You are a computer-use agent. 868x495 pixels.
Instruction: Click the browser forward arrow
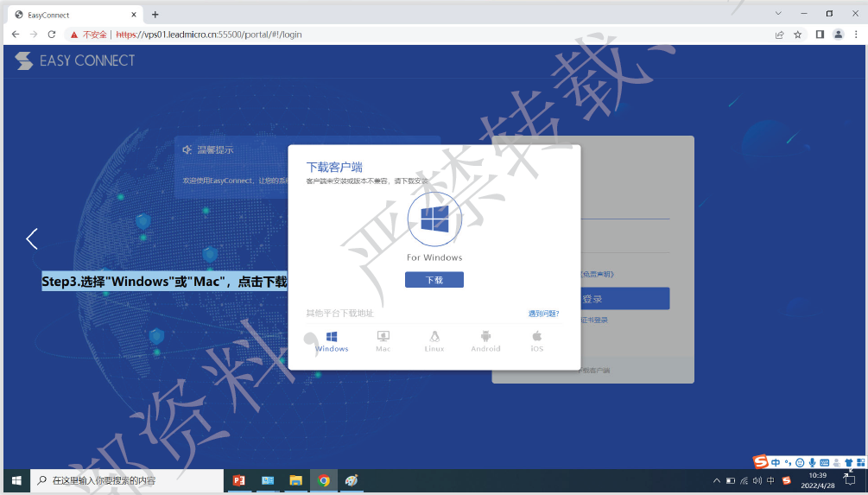point(34,35)
